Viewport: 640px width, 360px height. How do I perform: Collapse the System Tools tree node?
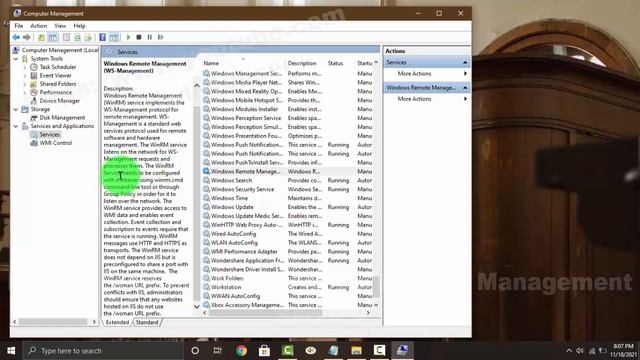(x=16, y=58)
